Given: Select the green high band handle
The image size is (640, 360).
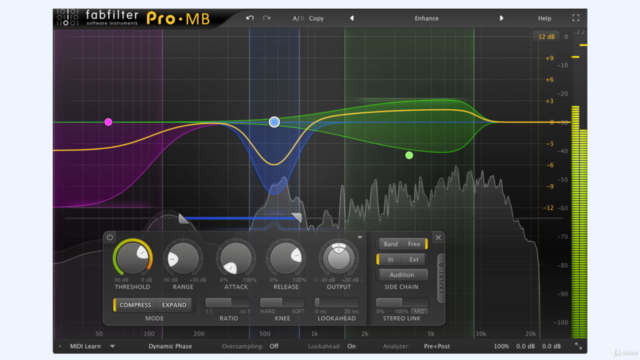Looking at the screenshot, I should click(x=409, y=155).
